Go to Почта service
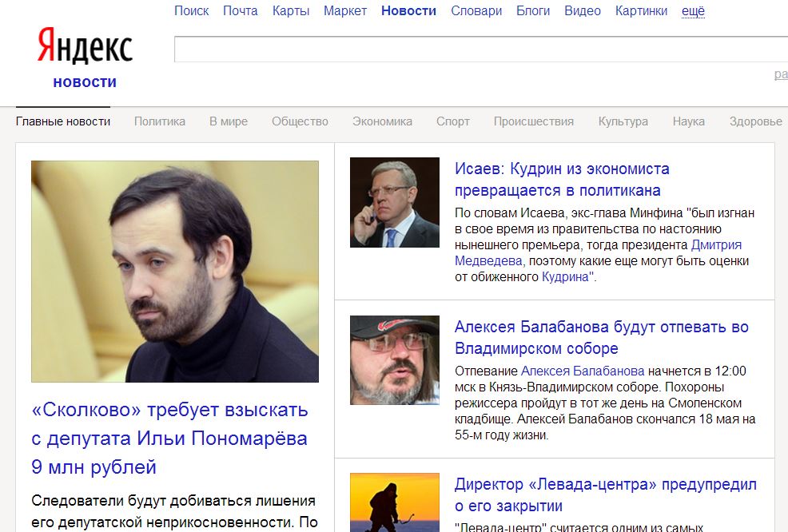This screenshot has height=532, width=788. 241,10
